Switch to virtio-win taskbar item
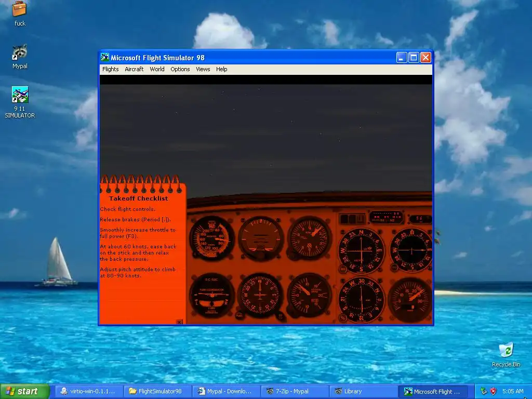The height and width of the screenshot is (399, 532). 88,391
